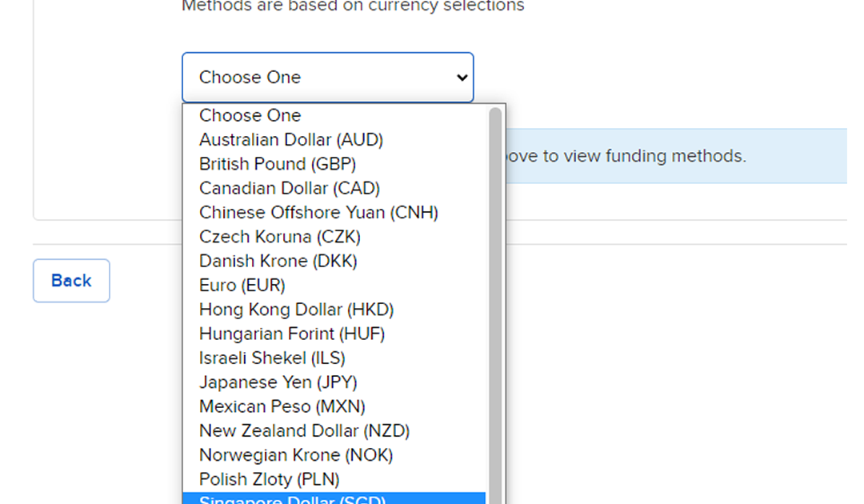Pick Polish Zloty (PLN) currency
The height and width of the screenshot is (504, 864).
pos(270,479)
